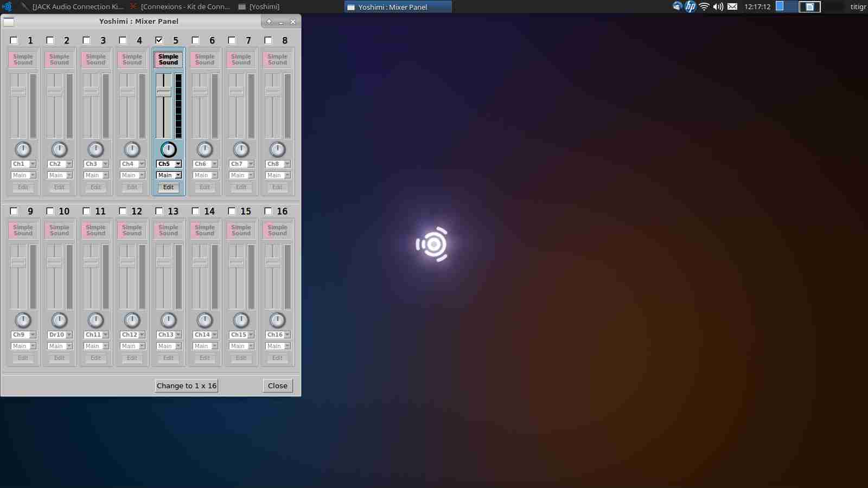Click the panning knob of part 12
Screen dimensions: 868x488
pyautogui.click(x=132, y=320)
